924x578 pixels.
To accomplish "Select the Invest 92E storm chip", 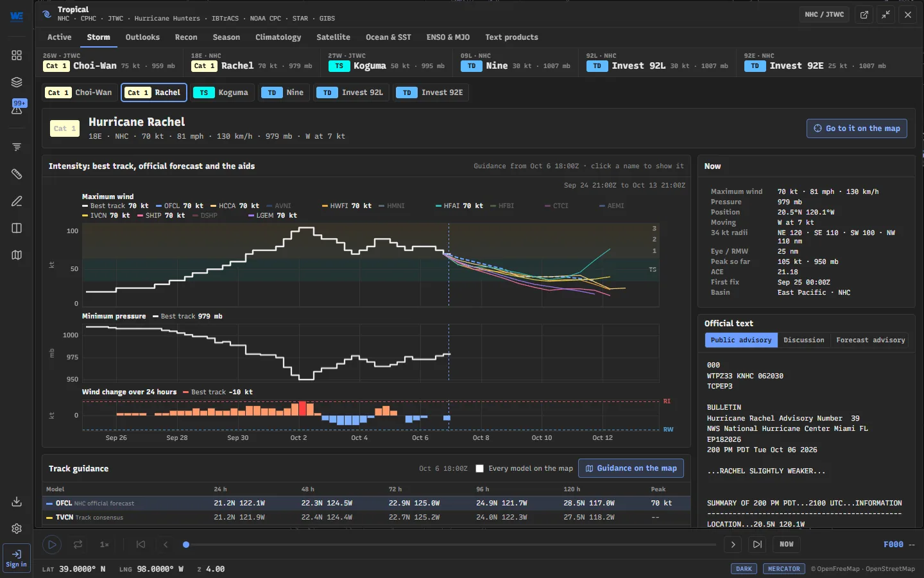I will [x=432, y=92].
